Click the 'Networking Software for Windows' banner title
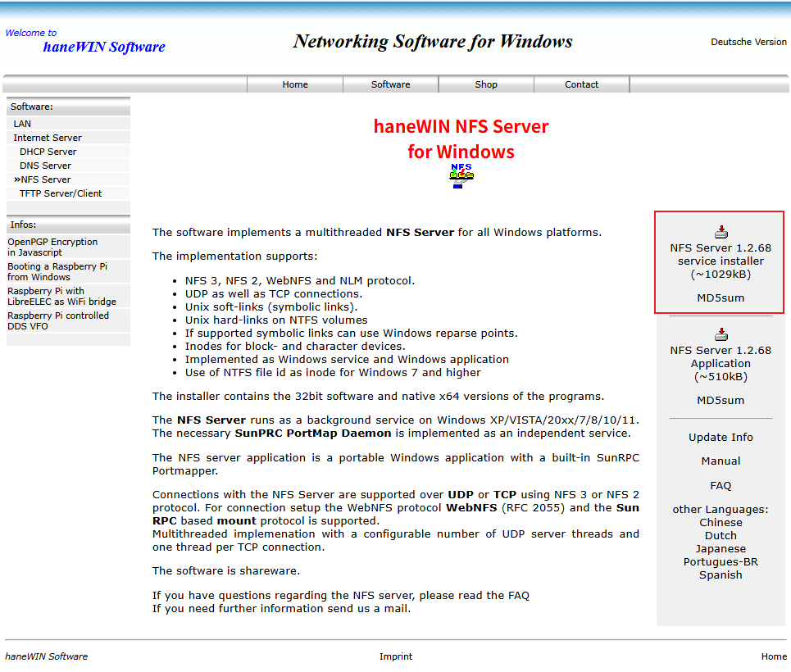Image resolution: width=791 pixels, height=672 pixels. coord(433,41)
